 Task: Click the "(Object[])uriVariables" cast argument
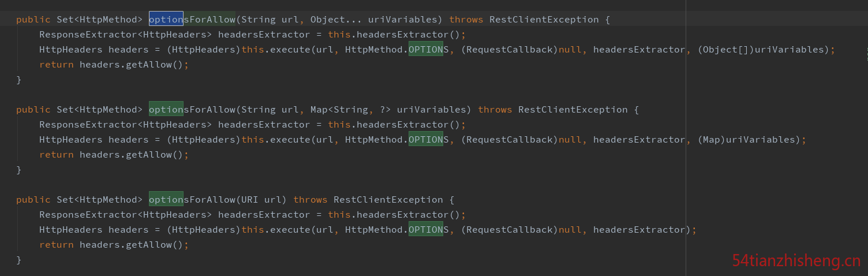tap(764, 50)
